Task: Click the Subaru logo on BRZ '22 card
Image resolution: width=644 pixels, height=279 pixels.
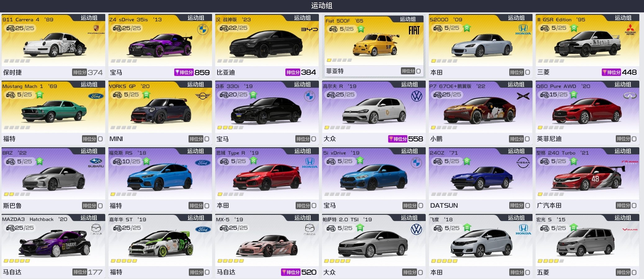Action: coord(96,163)
